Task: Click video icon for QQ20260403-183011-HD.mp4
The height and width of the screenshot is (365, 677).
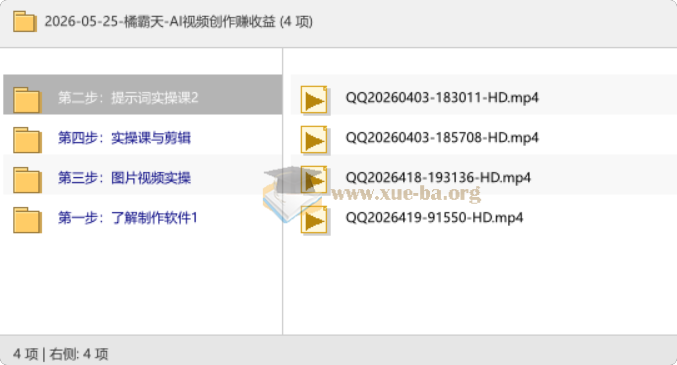Action: (315, 100)
